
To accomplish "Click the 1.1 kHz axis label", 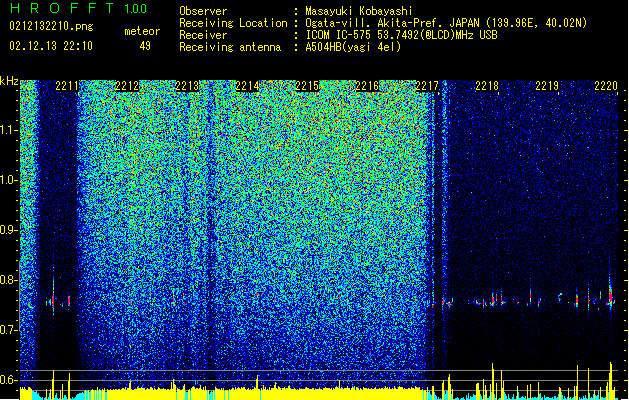I will coord(9,130).
